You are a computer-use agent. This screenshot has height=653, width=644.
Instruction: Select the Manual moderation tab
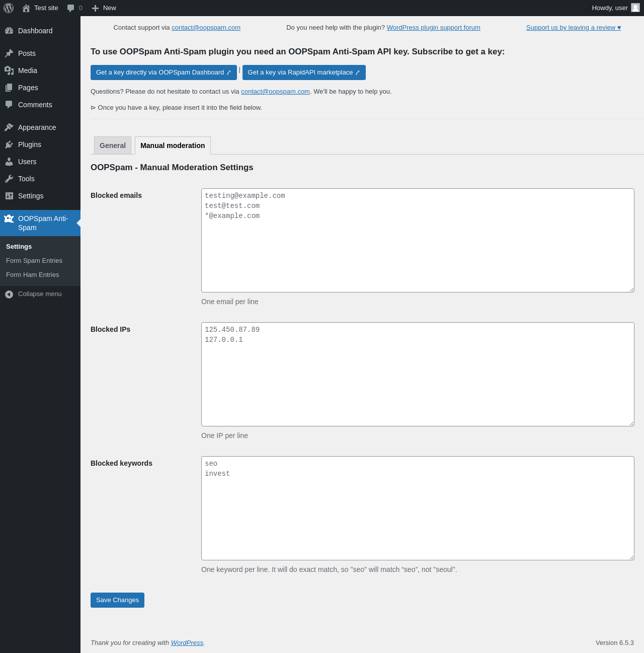[173, 146]
